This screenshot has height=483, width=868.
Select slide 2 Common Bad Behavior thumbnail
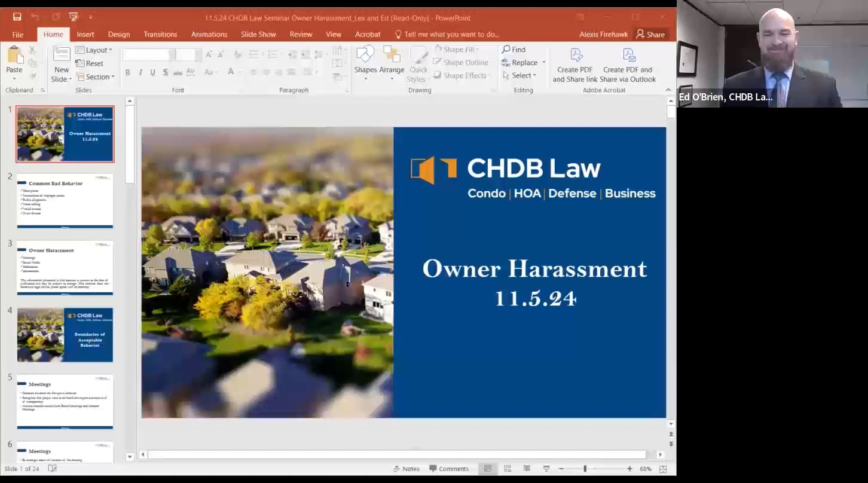click(x=65, y=201)
